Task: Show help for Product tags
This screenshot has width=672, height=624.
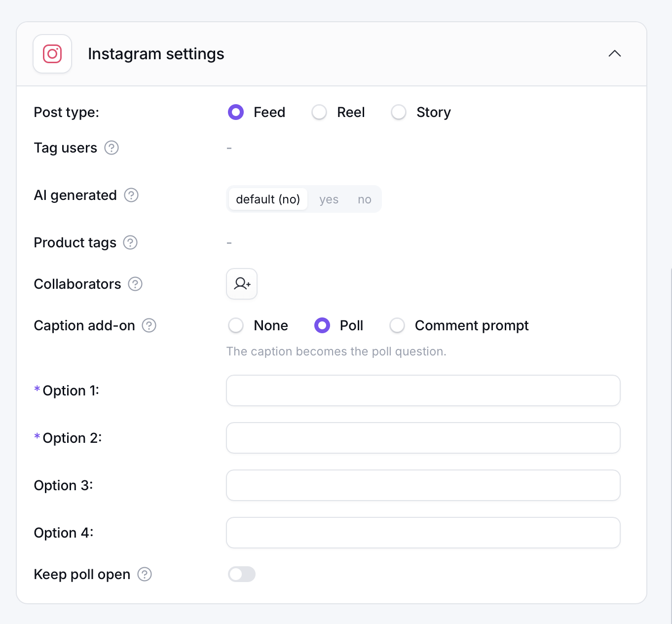Action: coord(130,242)
